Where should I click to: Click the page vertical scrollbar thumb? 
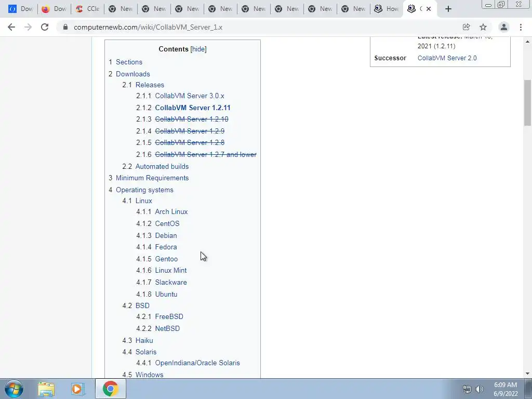click(528, 102)
